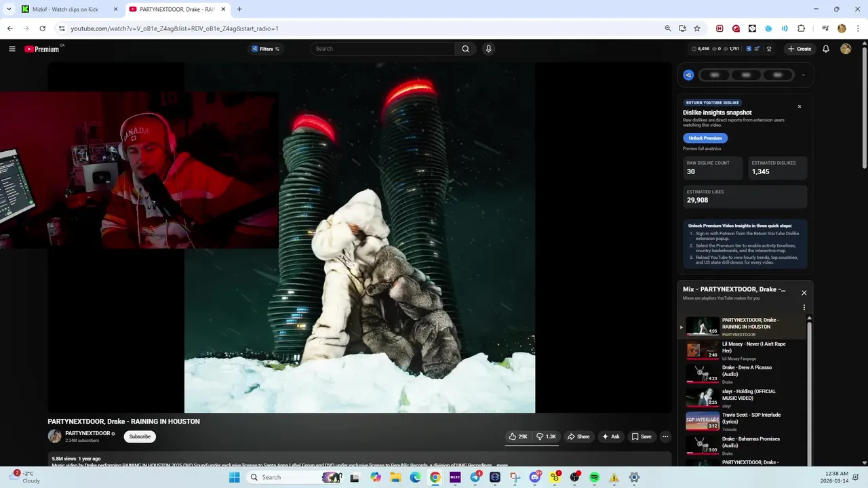Open Mix playlist three-dot options
The width and height of the screenshot is (868, 488).
[804, 307]
